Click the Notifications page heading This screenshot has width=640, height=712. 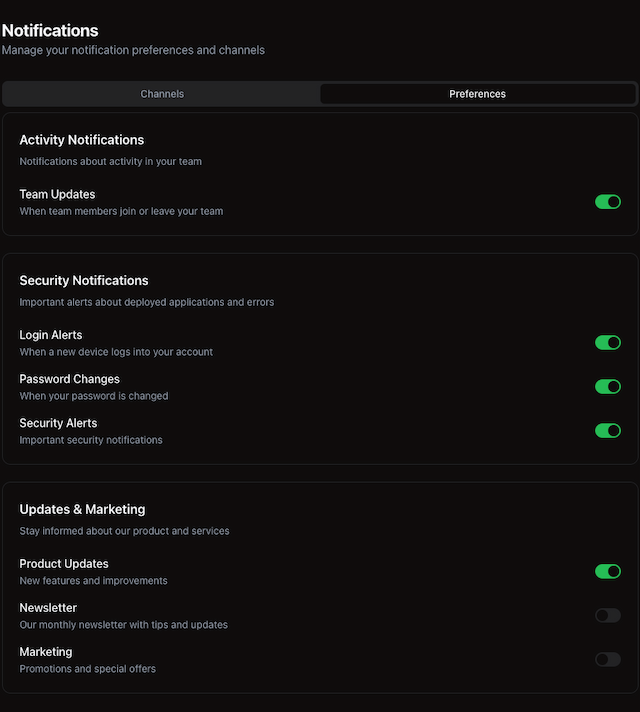50,31
